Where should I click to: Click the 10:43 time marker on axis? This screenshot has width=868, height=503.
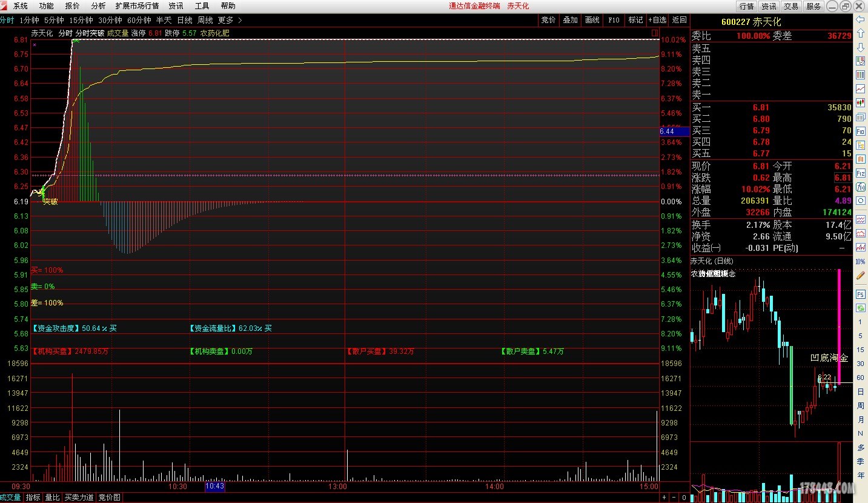click(215, 486)
